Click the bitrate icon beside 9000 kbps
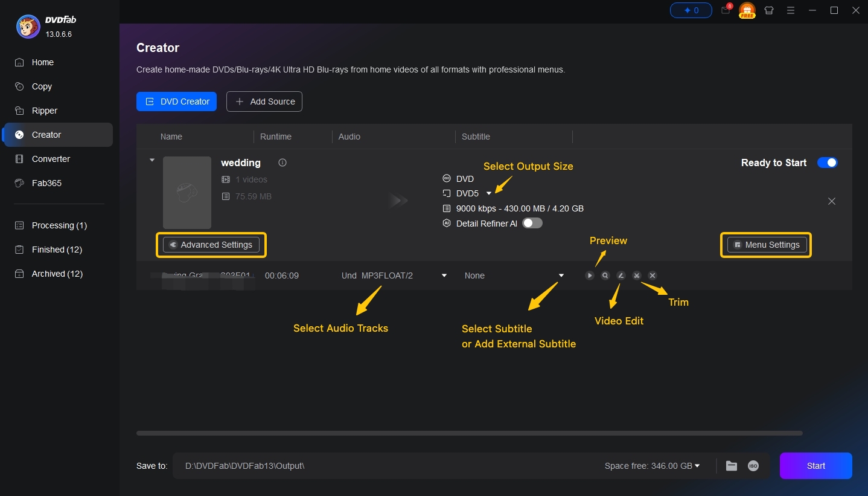This screenshot has width=868, height=496. point(447,208)
